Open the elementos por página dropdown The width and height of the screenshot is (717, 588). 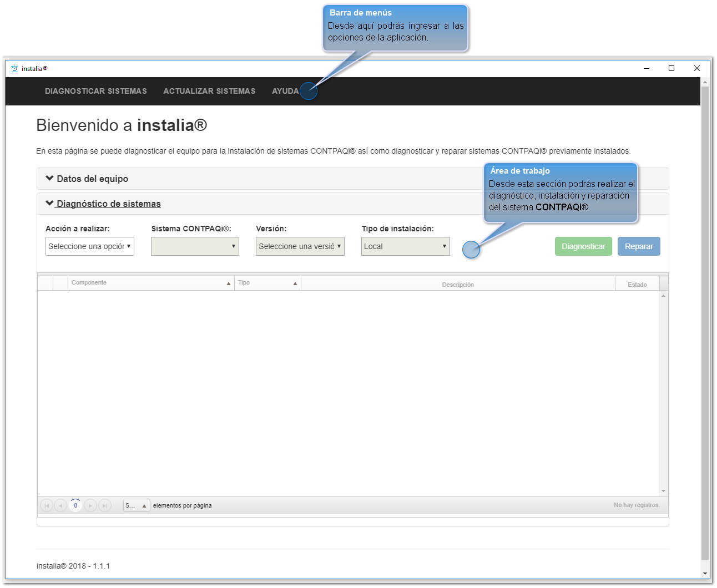pos(137,505)
